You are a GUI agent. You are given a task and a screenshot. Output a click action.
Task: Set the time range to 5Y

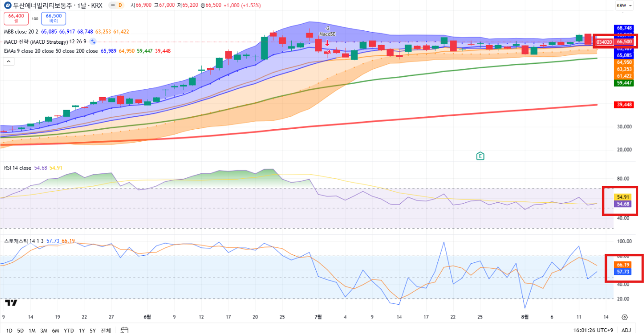(x=93, y=330)
